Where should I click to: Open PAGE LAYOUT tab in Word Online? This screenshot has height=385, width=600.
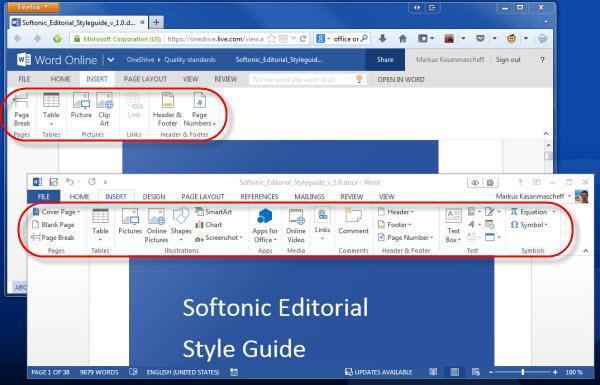pos(145,79)
